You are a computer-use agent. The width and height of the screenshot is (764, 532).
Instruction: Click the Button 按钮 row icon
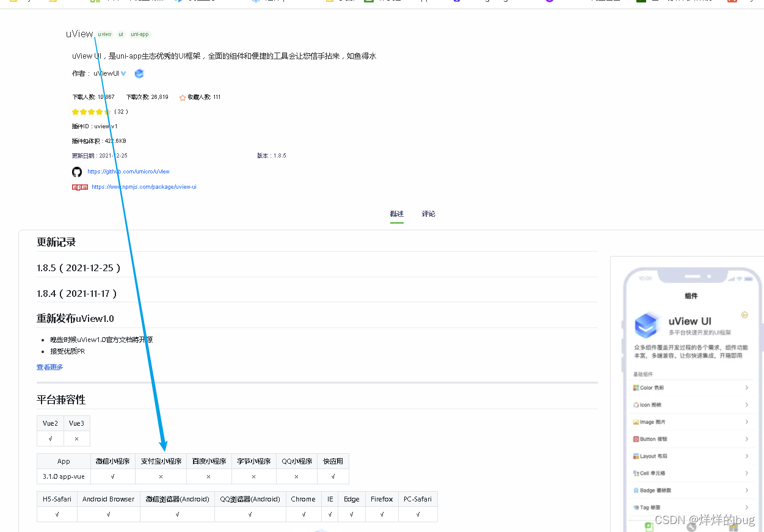click(636, 439)
